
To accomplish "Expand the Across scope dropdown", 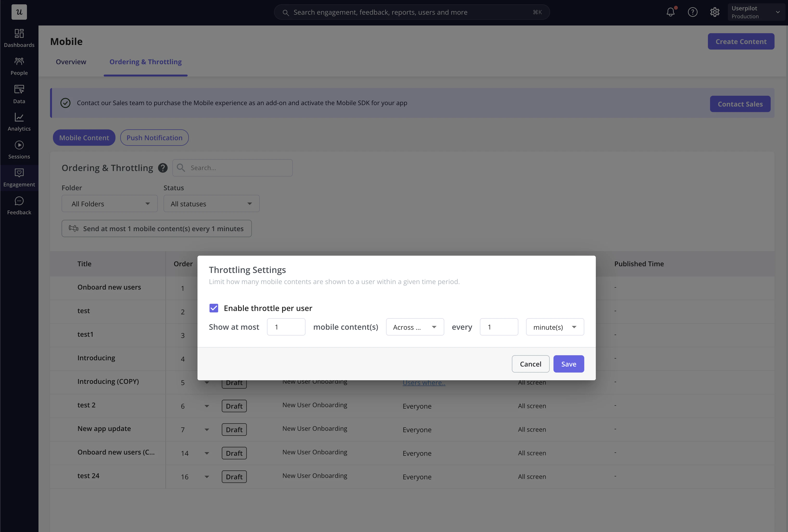I will pyautogui.click(x=415, y=327).
